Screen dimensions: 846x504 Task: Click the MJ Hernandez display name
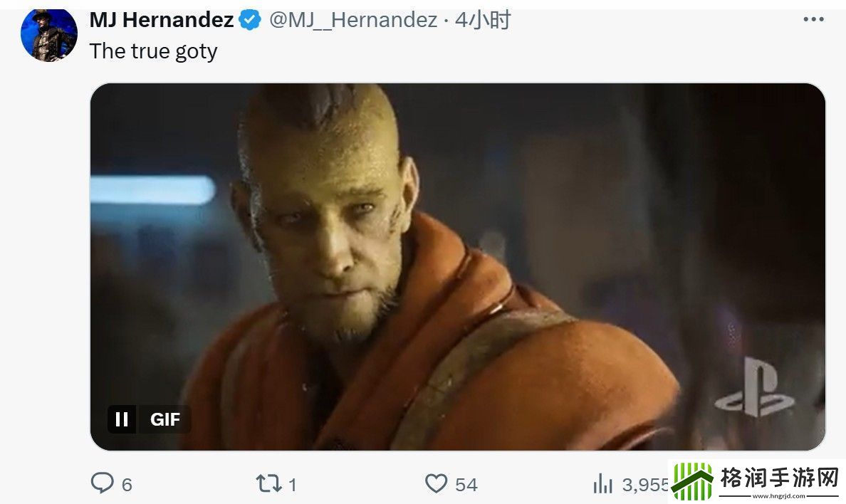click(x=162, y=21)
